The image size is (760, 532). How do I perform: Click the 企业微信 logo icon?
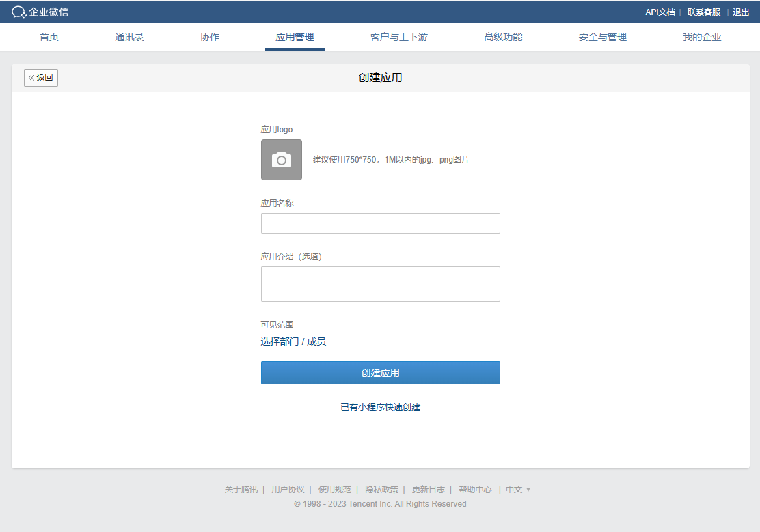19,12
